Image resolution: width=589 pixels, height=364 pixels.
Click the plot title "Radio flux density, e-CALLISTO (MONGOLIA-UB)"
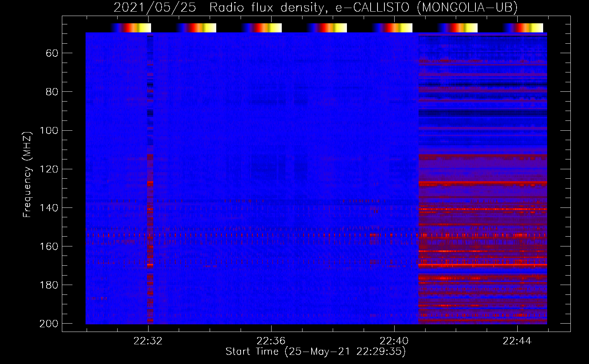coord(363,7)
